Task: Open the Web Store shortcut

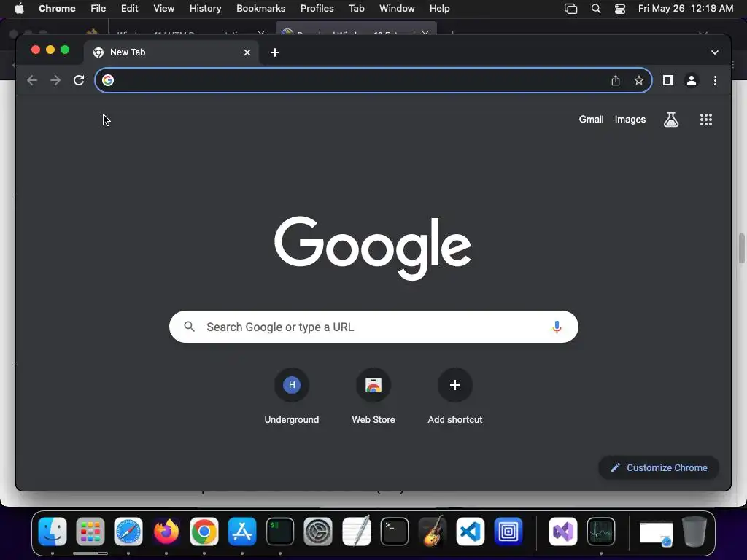Action: (373, 396)
